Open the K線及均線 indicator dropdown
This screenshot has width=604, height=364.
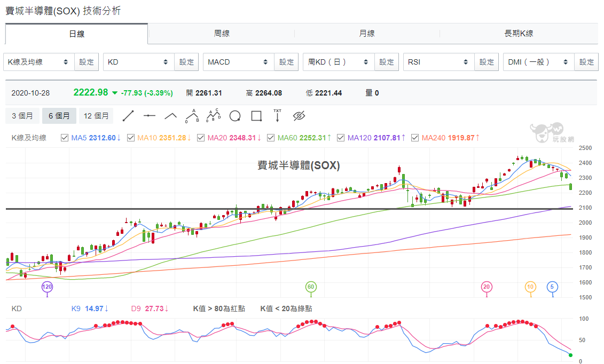[39, 62]
